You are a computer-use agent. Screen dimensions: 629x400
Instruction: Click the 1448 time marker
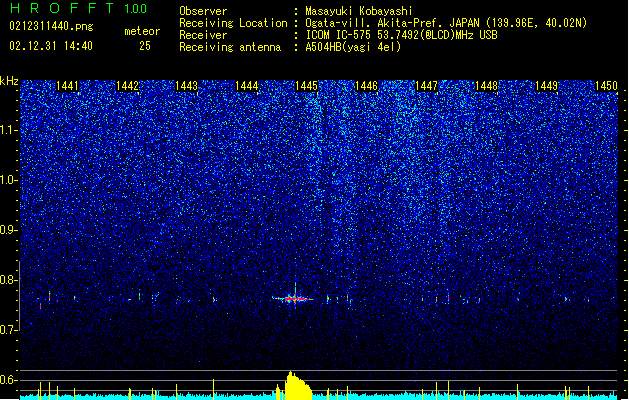tap(486, 86)
